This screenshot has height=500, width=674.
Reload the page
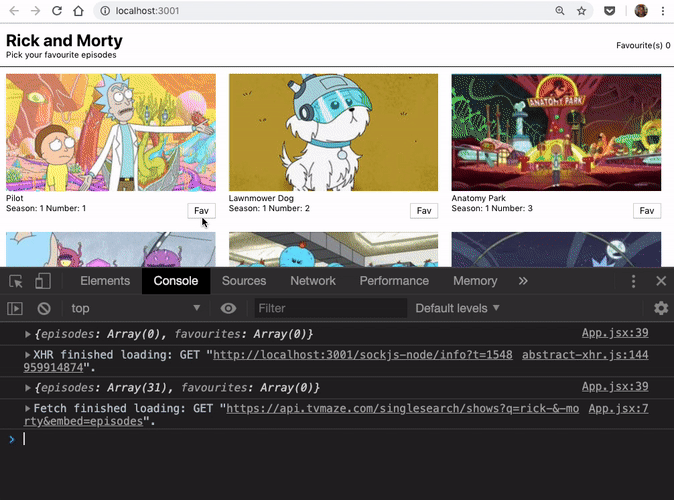pyautogui.click(x=57, y=11)
